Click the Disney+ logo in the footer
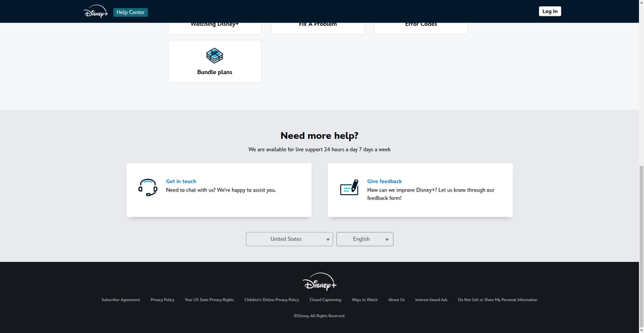The width and height of the screenshot is (644, 333). (319, 281)
